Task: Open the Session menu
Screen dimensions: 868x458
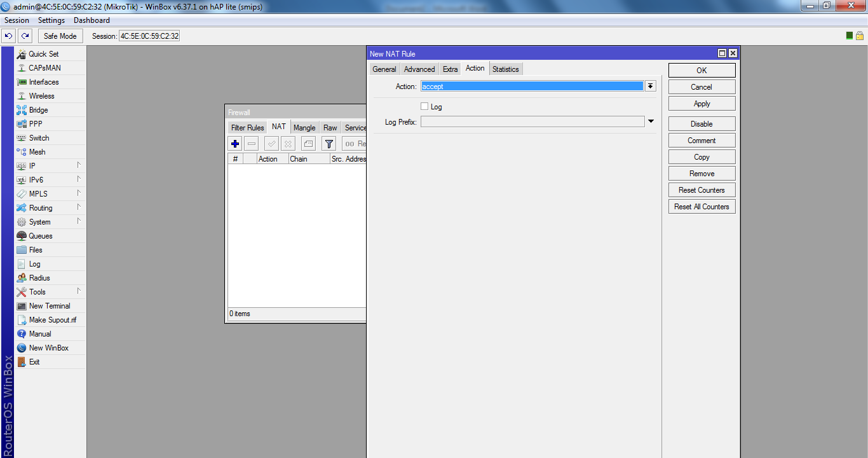Action: point(17,20)
